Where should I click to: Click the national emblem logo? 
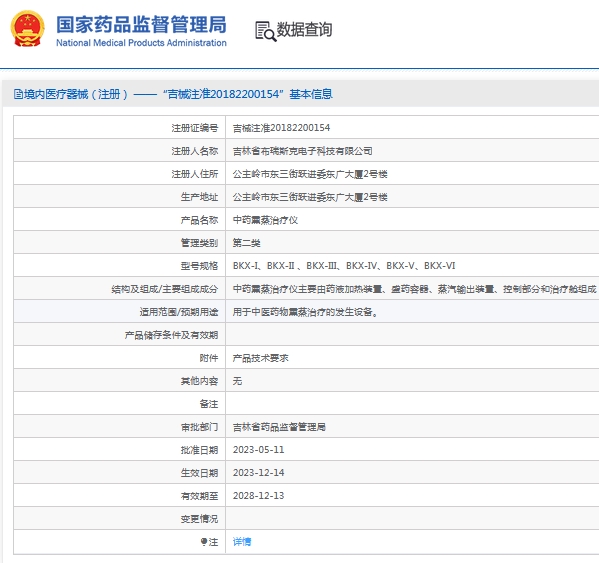click(x=27, y=29)
